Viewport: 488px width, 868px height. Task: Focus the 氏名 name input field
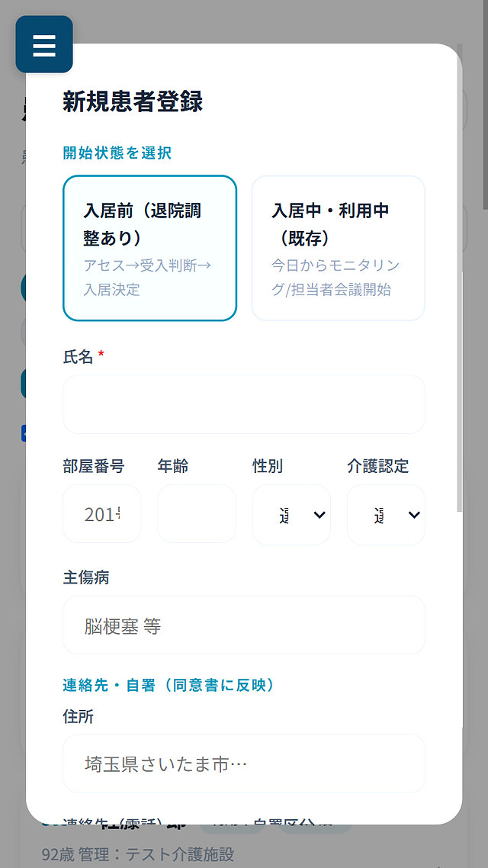pos(244,404)
